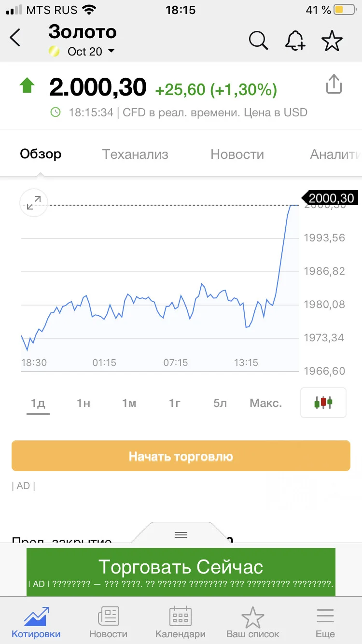The height and width of the screenshot is (644, 362).
Task: Open the Новости tab under the price
Action: point(237,154)
